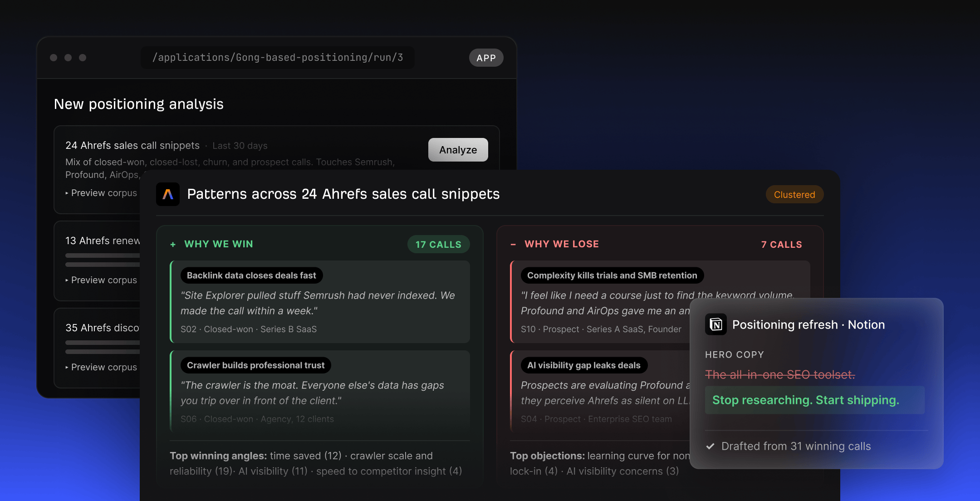The height and width of the screenshot is (501, 980).
Task: Click the new hero copy Stop researching. Start shipping.
Action: coord(806,400)
